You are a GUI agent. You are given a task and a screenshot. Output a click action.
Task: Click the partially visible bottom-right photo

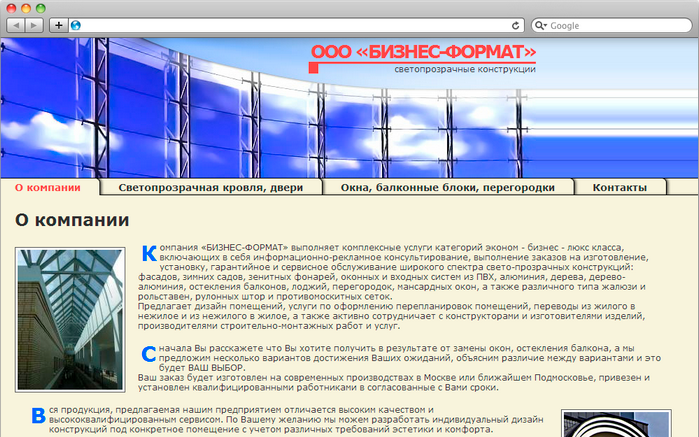tap(602, 423)
